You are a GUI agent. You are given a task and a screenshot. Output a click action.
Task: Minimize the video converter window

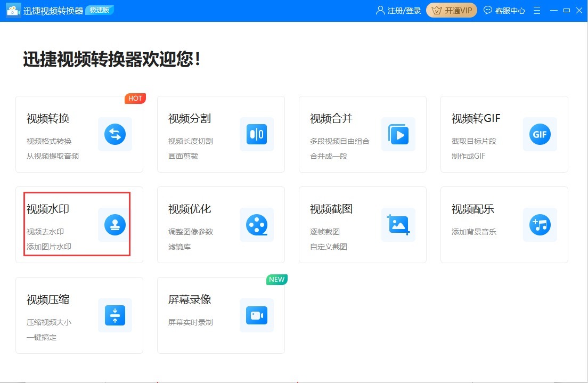554,11
